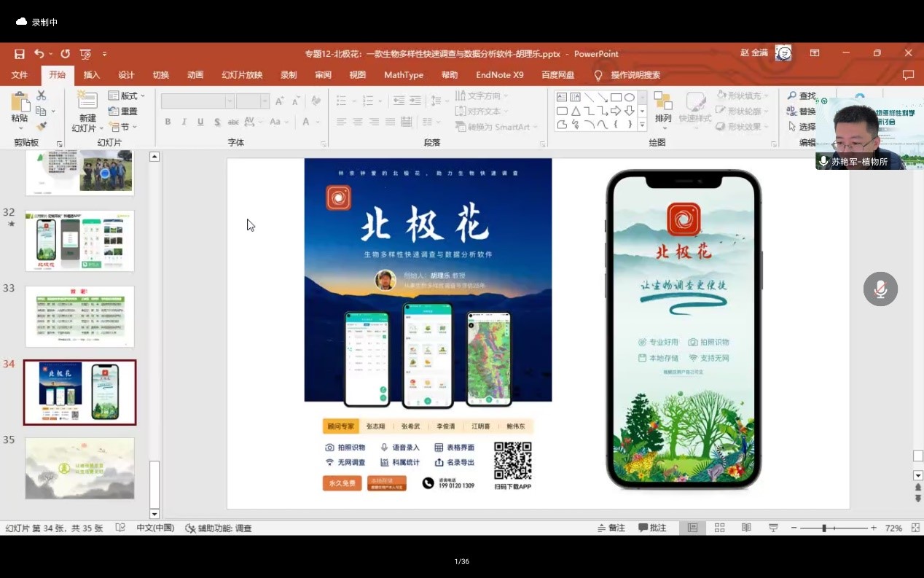This screenshot has width=924, height=578.
Task: Open the font size combo box
Action: point(253,101)
